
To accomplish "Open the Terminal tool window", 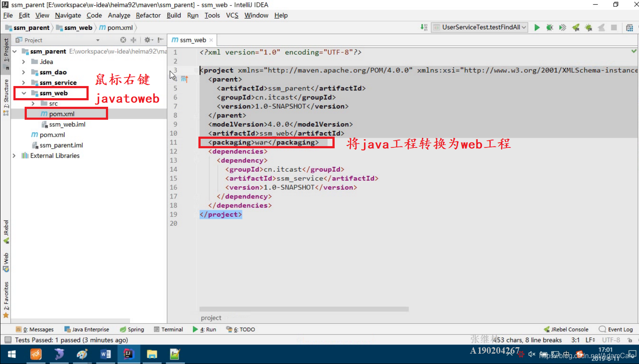I will click(168, 329).
